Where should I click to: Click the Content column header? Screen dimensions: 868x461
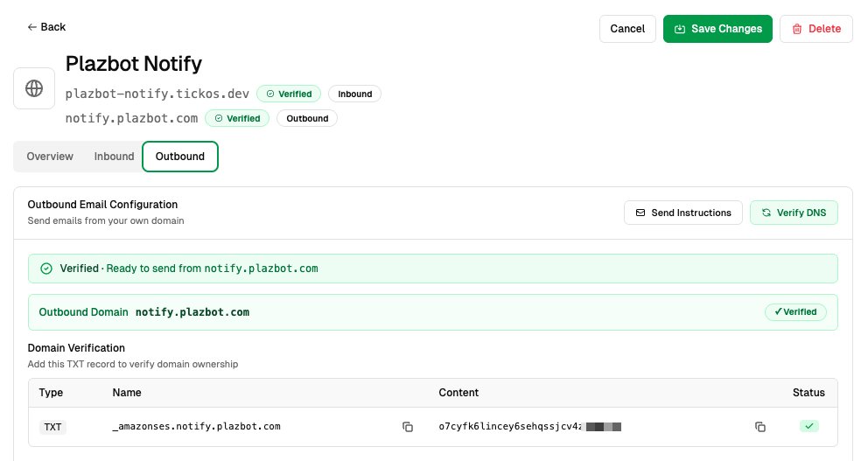458,393
